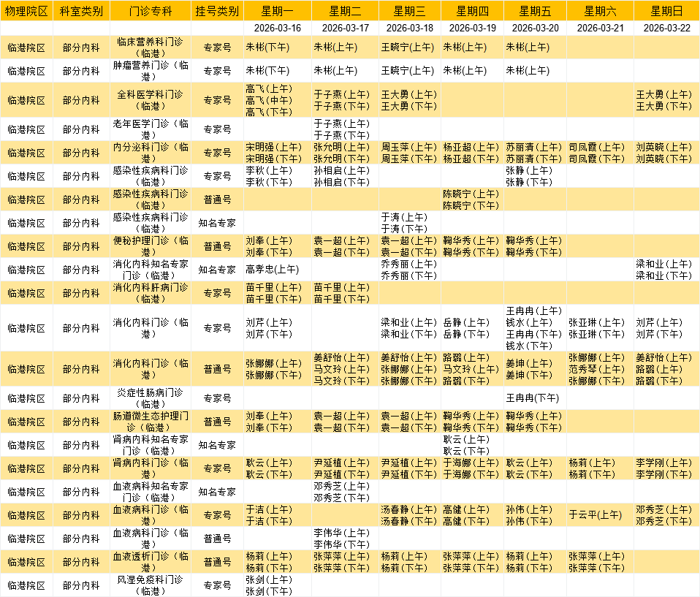Click the 星期六 header cell
Image resolution: width=700 pixels, height=597 pixels.
click(x=599, y=11)
